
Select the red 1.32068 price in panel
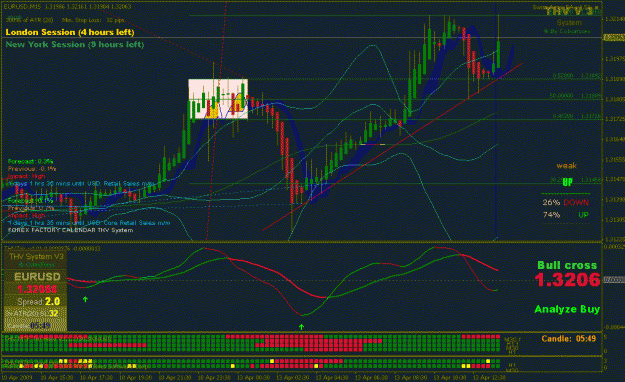pos(37,289)
